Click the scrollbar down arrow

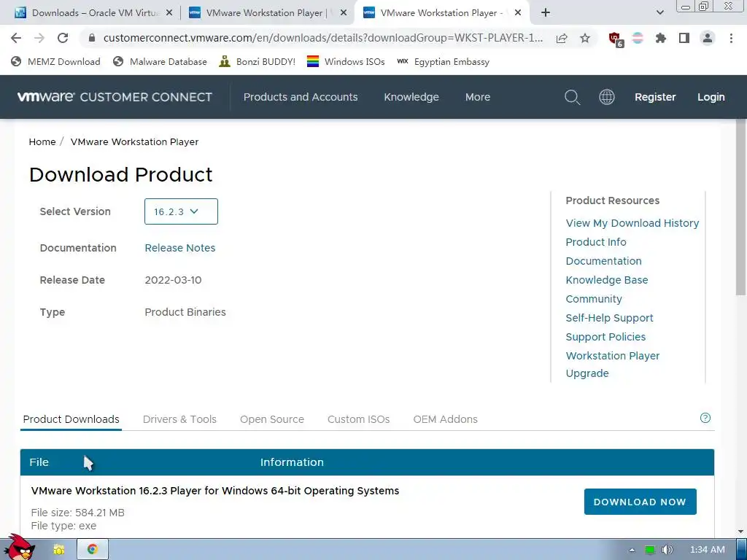pos(741,532)
